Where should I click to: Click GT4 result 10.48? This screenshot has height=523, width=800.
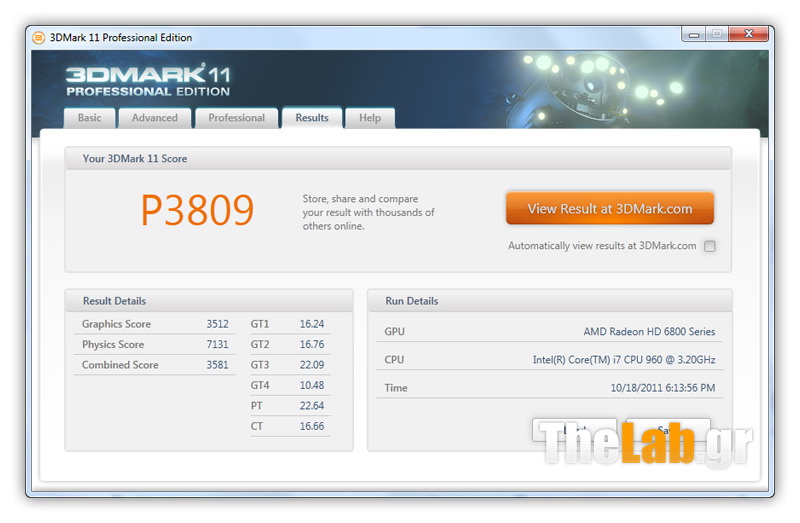click(x=312, y=385)
